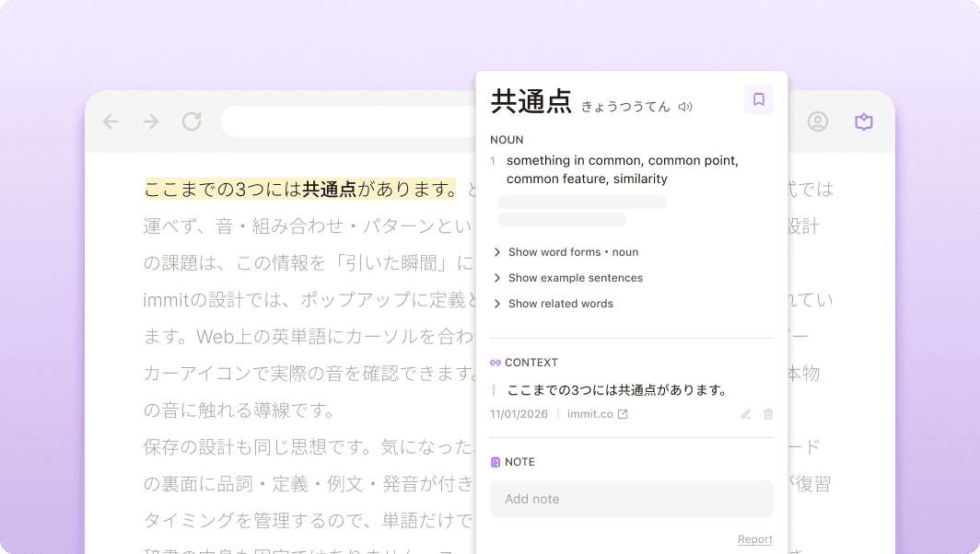The height and width of the screenshot is (554, 980).
Task: Click the CONTEXT section link icon
Action: (x=496, y=363)
